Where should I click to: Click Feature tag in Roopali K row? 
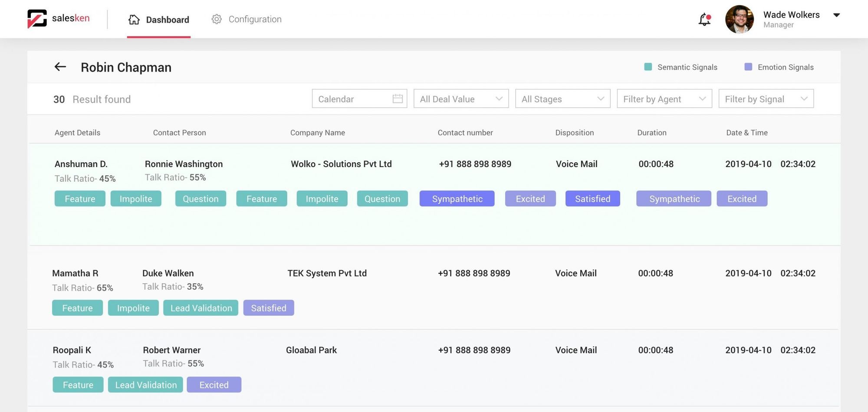click(x=78, y=385)
